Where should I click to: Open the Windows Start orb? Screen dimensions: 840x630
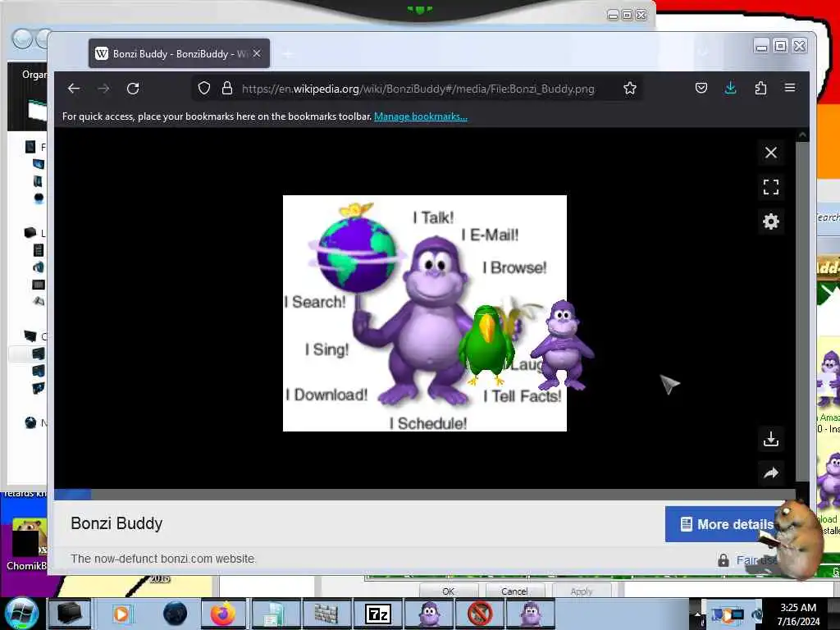tap(21, 614)
